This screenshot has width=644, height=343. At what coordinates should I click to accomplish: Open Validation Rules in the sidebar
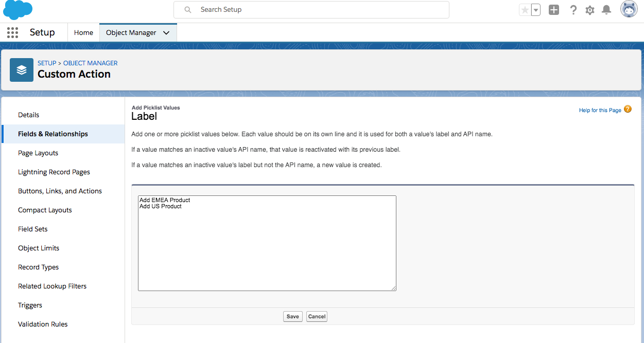[x=43, y=324]
